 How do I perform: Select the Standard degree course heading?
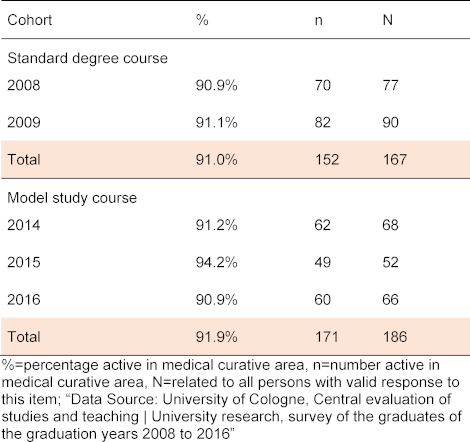pos(87,59)
